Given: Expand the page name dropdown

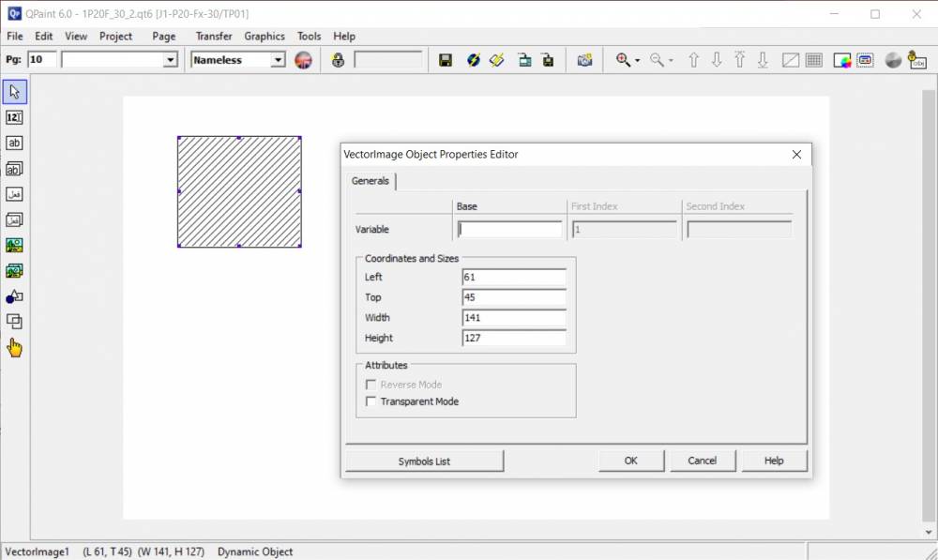Looking at the screenshot, I should coord(170,60).
